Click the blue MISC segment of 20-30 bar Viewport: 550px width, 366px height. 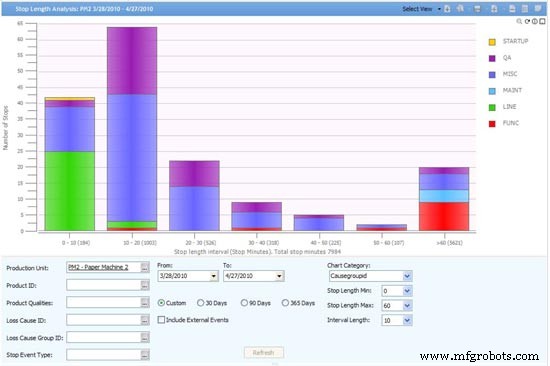(194, 208)
